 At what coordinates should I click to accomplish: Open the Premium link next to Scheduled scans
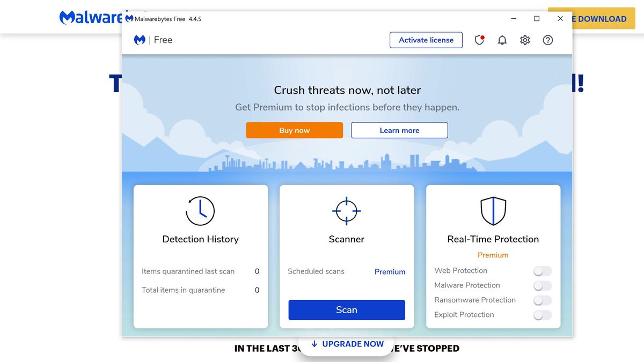click(x=390, y=272)
